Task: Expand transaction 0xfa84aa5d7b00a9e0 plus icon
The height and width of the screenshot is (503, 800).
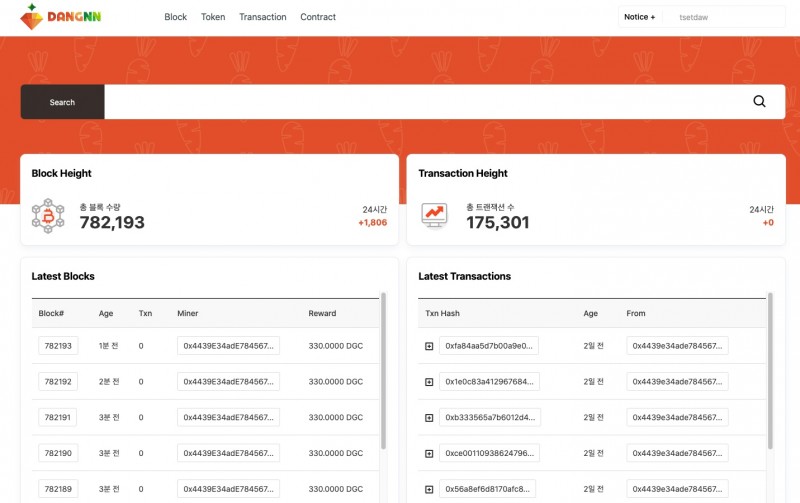Action: tap(429, 346)
